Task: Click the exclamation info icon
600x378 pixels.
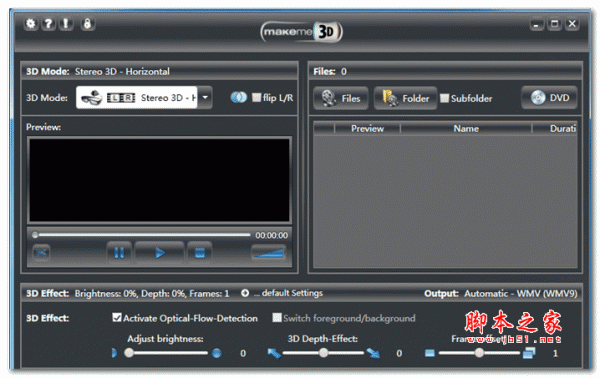Action: tap(66, 24)
